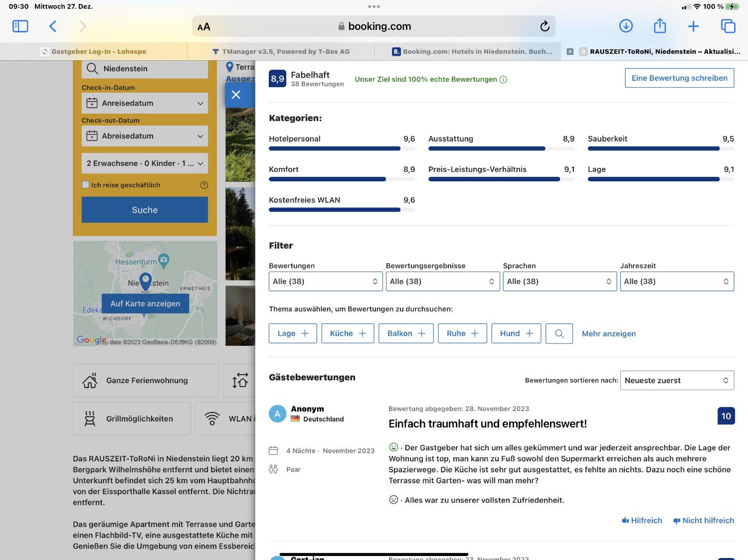The width and height of the screenshot is (748, 560).
Task: Toggle the Safari sidebar panel icon
Action: click(x=20, y=26)
